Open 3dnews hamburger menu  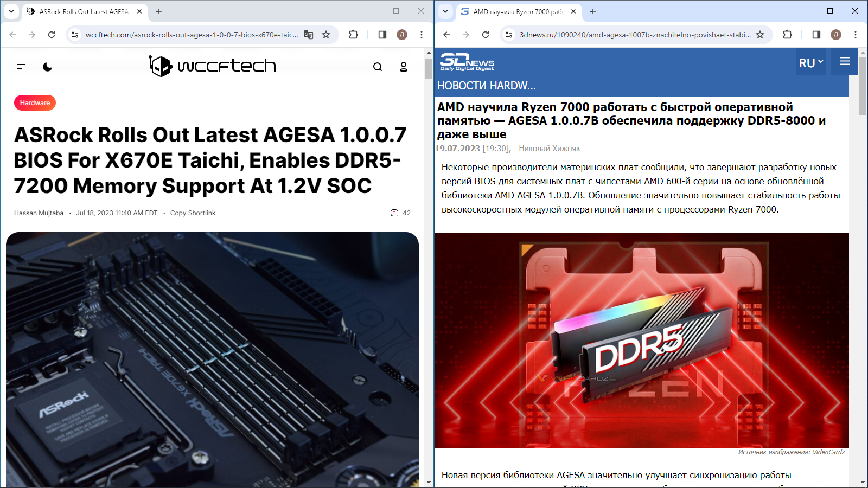845,61
